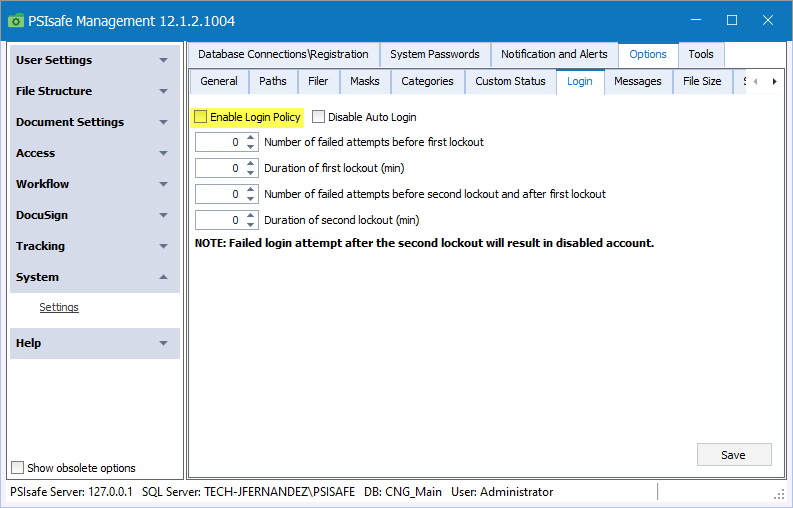
Task: Increase duration of first lockout
Action: click(x=251, y=163)
